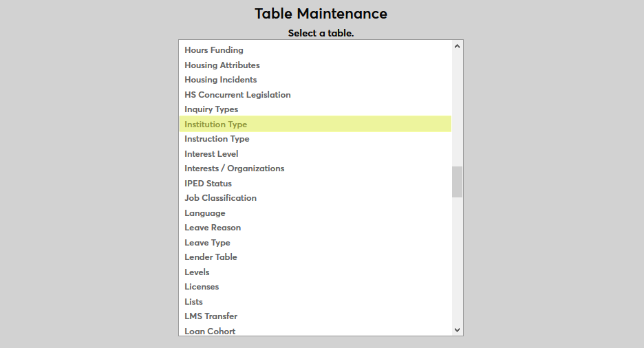Select Housing Attributes in the list
This screenshot has height=348, width=644.
coord(222,65)
